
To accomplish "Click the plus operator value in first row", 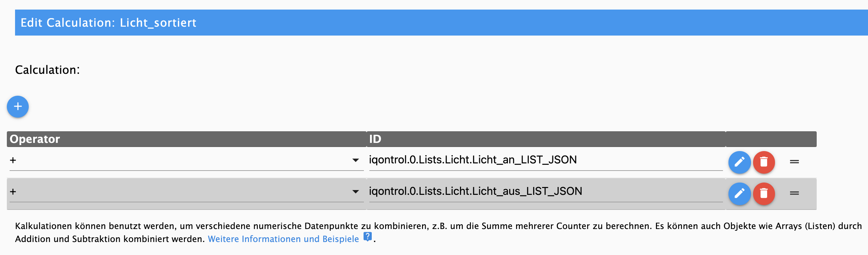I will (x=13, y=160).
